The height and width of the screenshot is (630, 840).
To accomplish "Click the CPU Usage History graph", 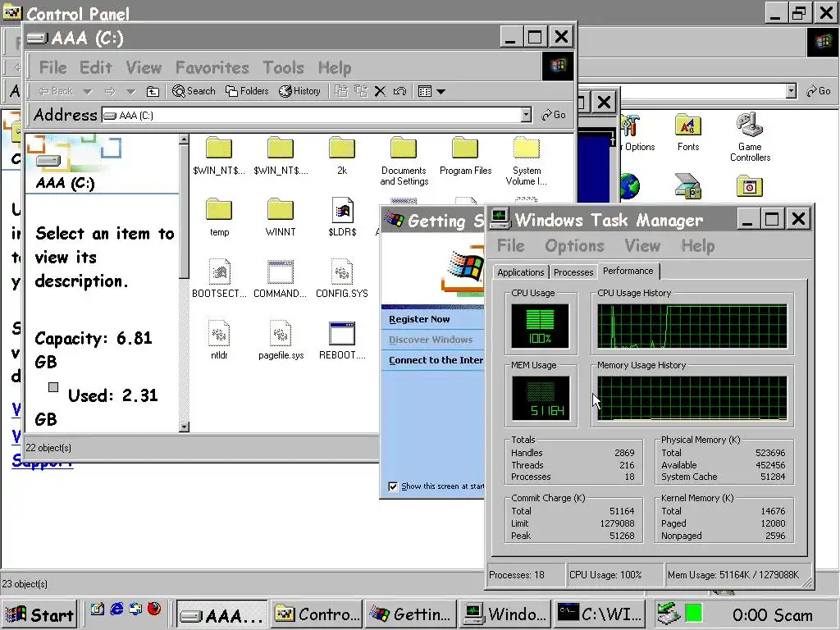I will [692, 326].
